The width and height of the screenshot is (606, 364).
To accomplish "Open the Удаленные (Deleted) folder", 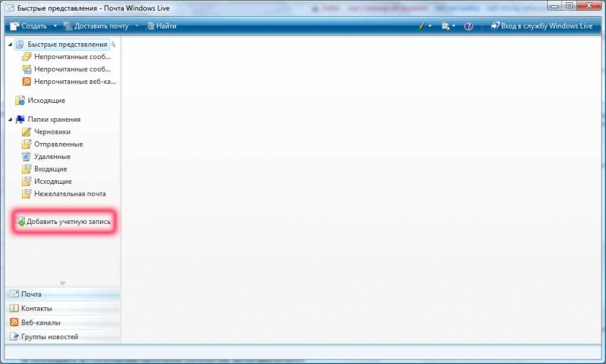I will click(52, 157).
